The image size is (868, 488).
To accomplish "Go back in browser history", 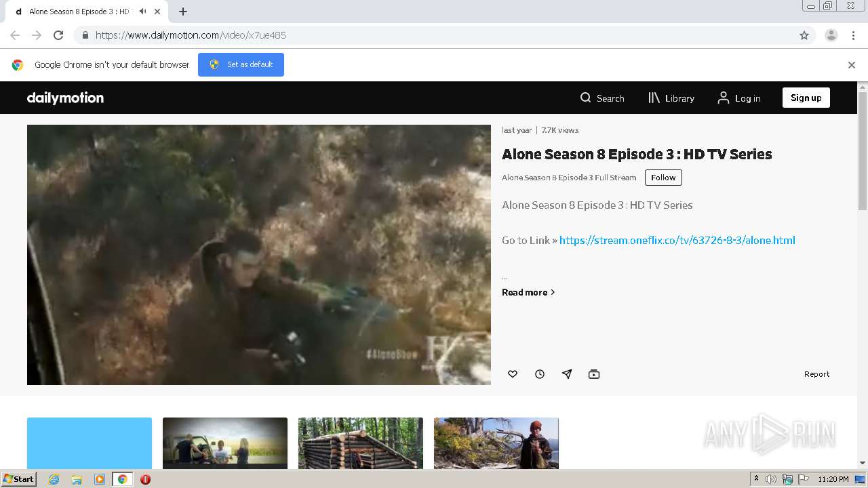I will [15, 35].
